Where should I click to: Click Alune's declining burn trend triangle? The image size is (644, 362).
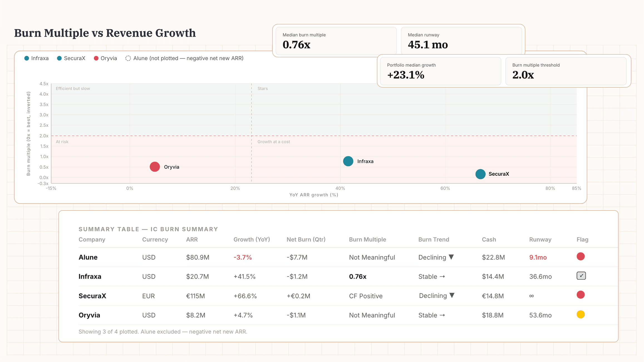click(451, 257)
